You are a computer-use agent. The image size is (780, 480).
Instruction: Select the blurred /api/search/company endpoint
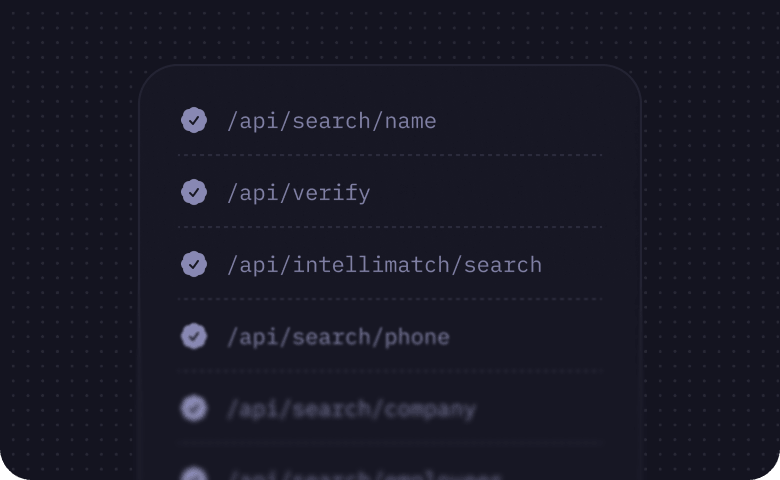coord(351,409)
